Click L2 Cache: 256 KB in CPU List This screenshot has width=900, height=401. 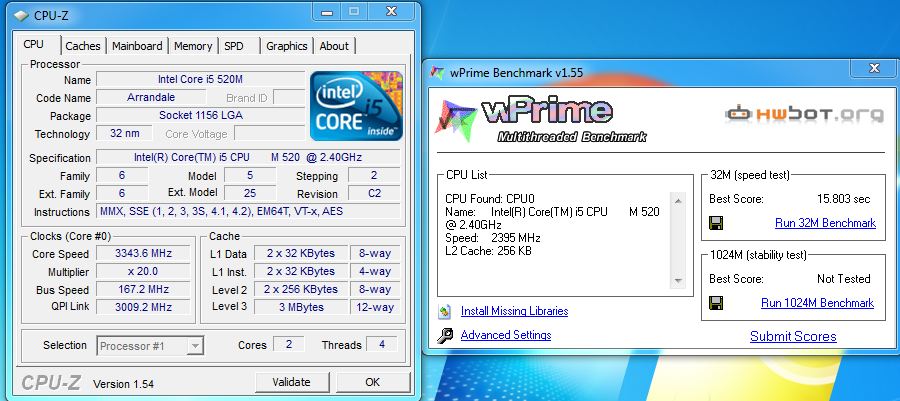tap(488, 251)
